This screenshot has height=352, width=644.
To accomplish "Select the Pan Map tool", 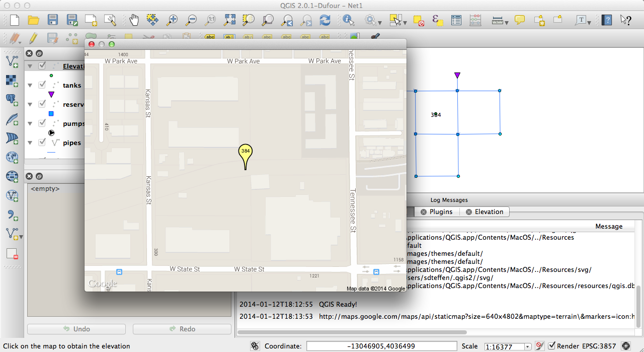I will tap(134, 20).
